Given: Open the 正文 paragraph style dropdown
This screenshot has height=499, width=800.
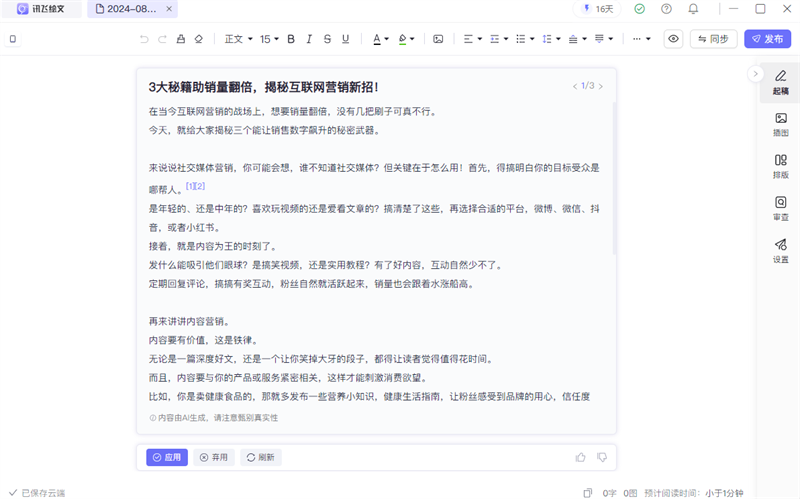Looking at the screenshot, I should [238, 40].
